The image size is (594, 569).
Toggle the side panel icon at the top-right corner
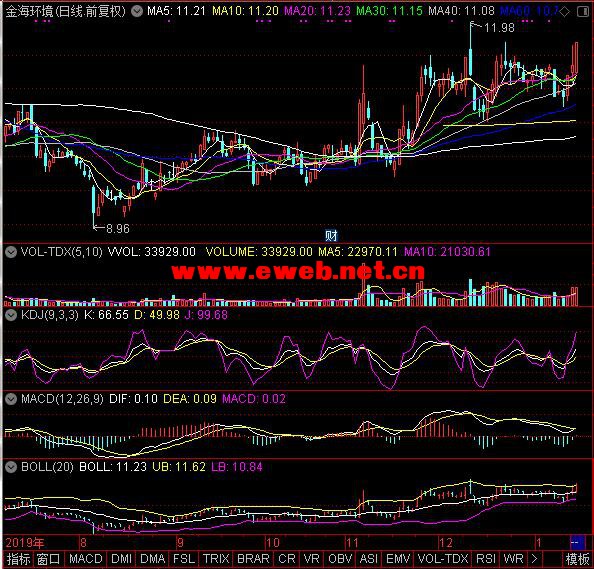tap(583, 12)
